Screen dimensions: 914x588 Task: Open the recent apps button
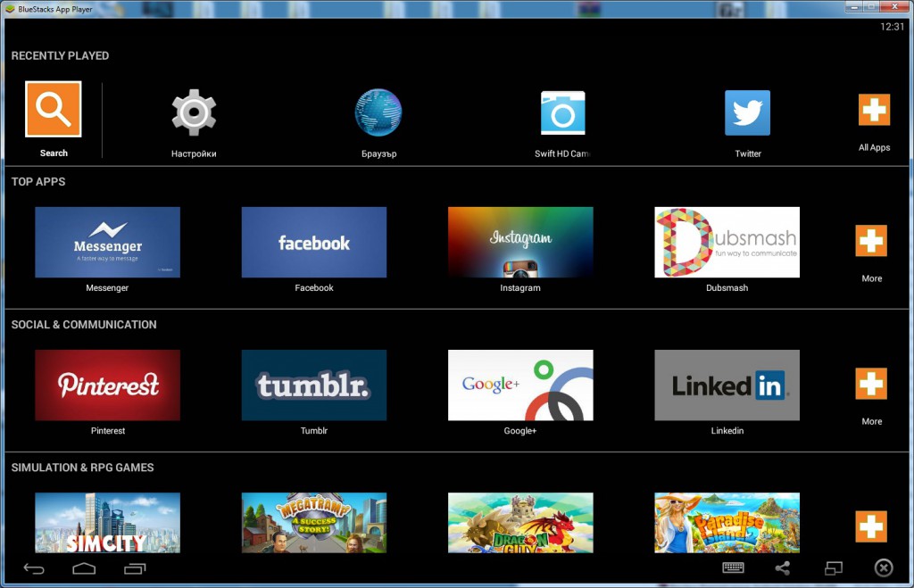pos(135,568)
